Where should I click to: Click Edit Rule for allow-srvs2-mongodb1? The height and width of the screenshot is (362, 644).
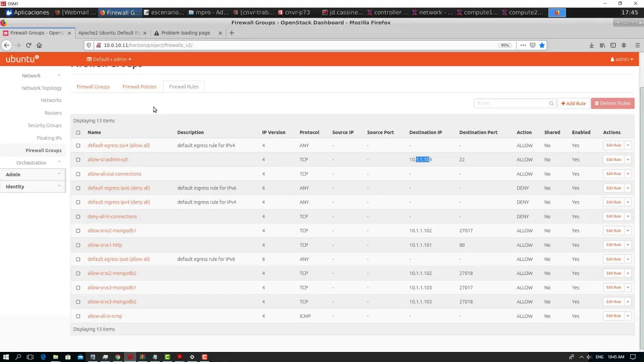[x=614, y=230]
